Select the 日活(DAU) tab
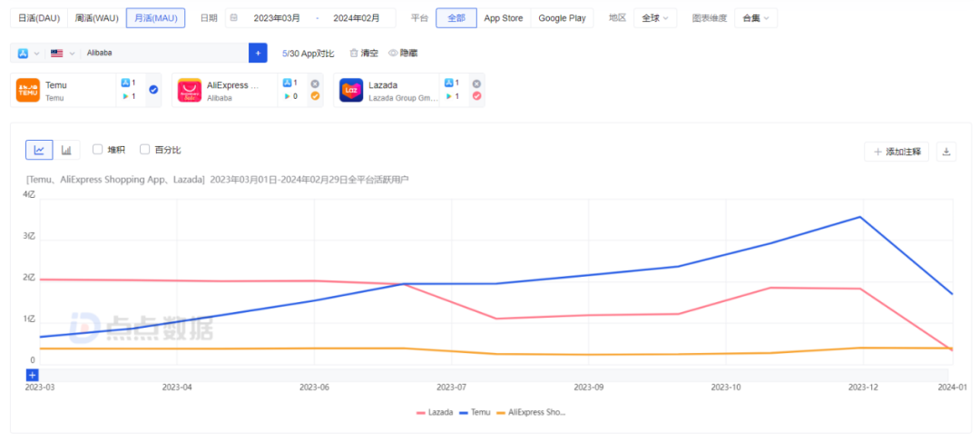 pos(39,18)
